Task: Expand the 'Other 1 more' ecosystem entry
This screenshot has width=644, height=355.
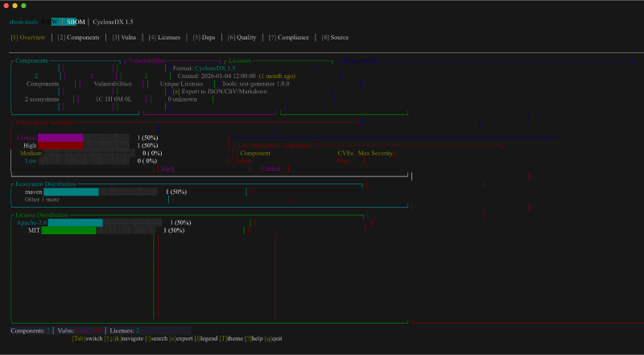Action: point(42,200)
